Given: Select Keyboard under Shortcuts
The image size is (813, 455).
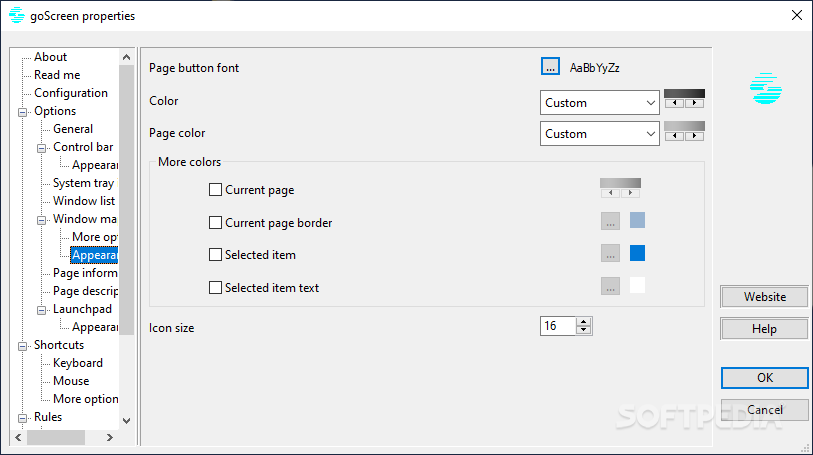Looking at the screenshot, I should coord(78,363).
